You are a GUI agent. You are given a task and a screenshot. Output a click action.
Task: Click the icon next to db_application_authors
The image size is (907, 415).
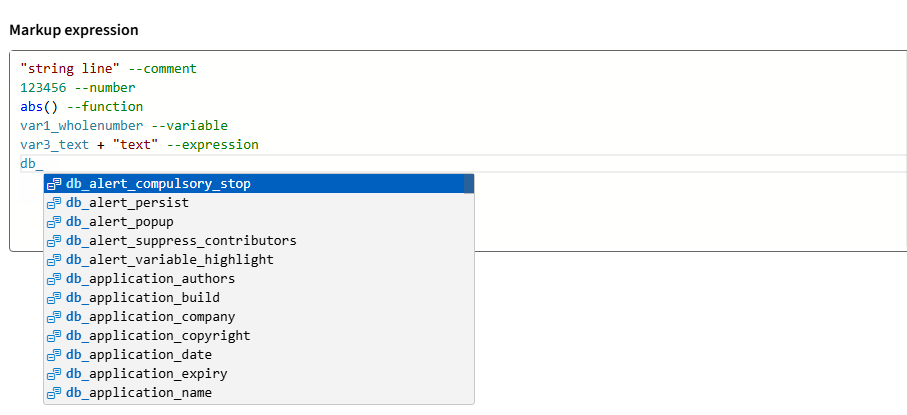(54, 279)
